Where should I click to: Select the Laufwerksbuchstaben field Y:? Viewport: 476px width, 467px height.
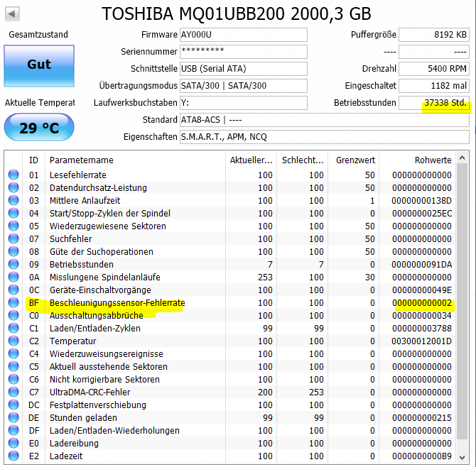tap(244, 103)
